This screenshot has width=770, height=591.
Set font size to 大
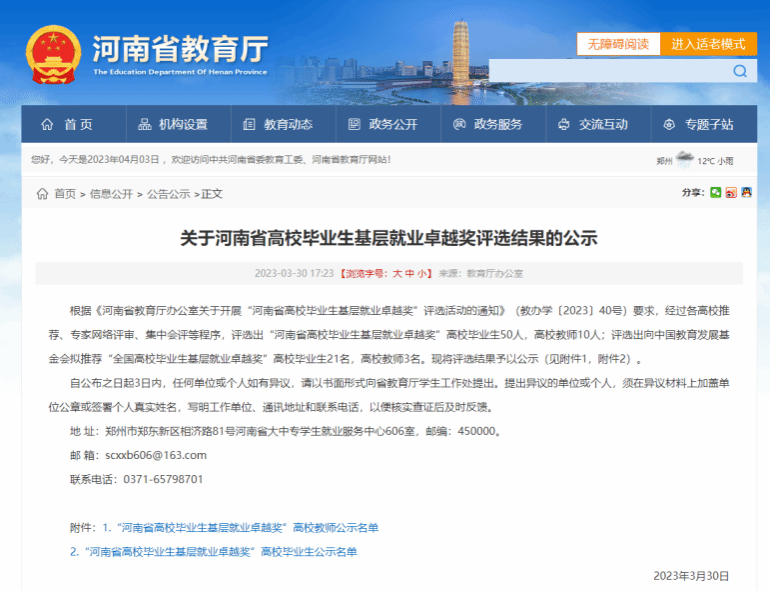pyautogui.click(x=396, y=273)
